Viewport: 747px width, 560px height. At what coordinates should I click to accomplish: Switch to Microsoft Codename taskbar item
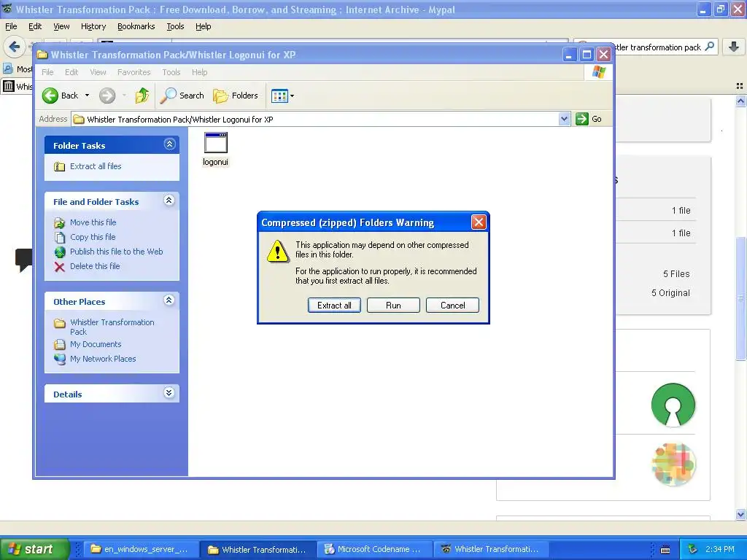click(x=374, y=549)
